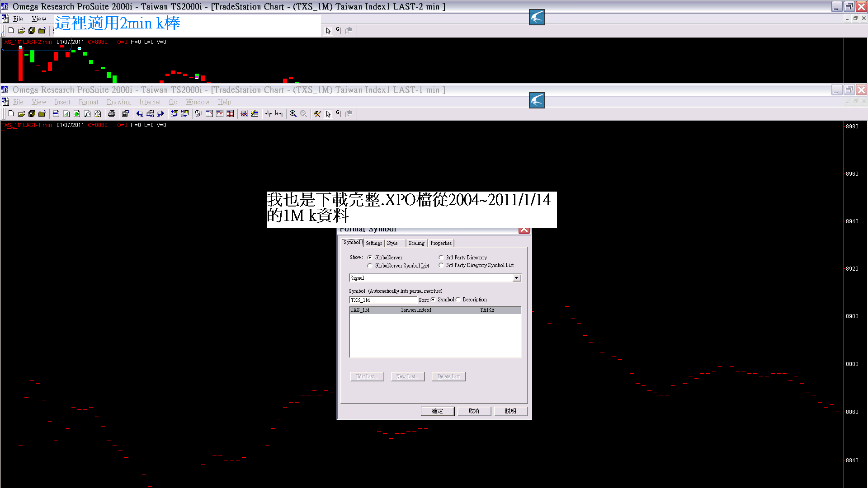Click the Delete List button
Image resolution: width=868 pixels, height=488 pixels.
coord(448,376)
